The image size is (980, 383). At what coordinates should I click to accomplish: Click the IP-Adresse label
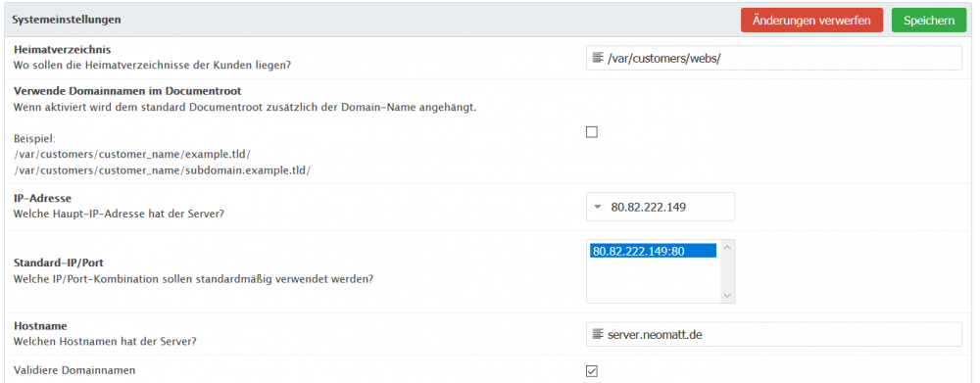click(42, 198)
